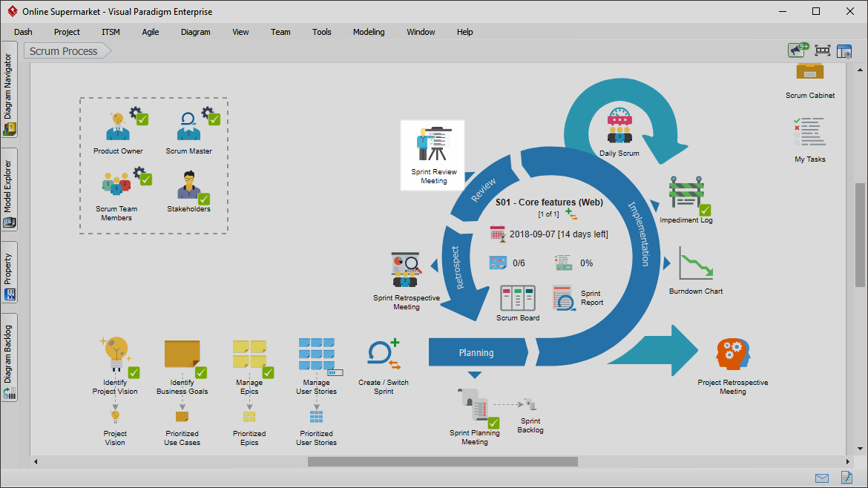This screenshot has width=868, height=488.
Task: Open the Scrum Team Members icon
Action: pos(116,184)
